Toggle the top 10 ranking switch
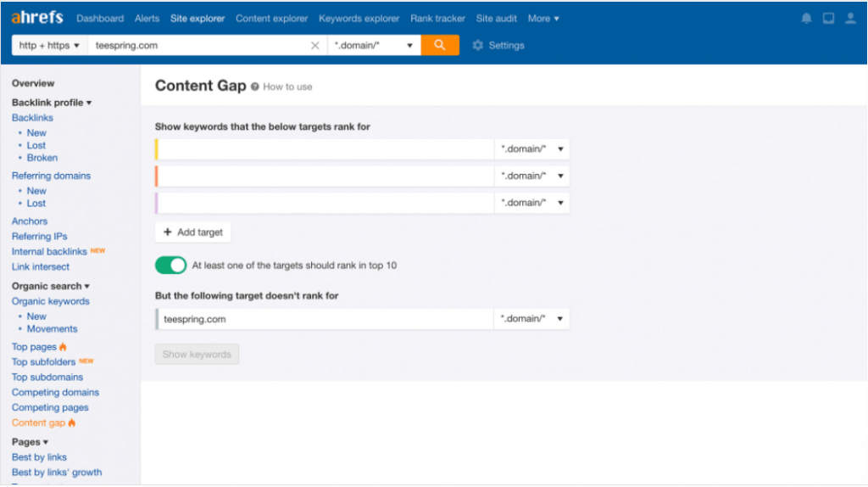Image resolution: width=868 pixels, height=487 pixels. 170,266
